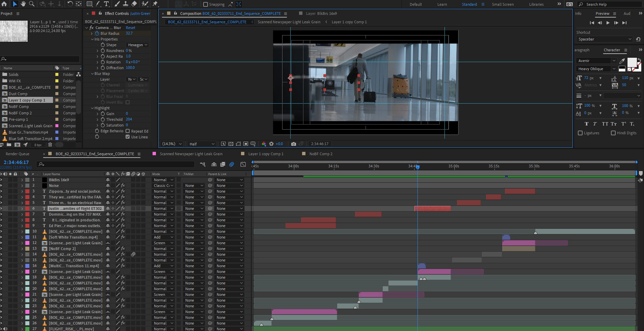Enable the Repeat Edge Pixels checkbox
This screenshot has height=331, width=644.
pyautogui.click(x=128, y=131)
